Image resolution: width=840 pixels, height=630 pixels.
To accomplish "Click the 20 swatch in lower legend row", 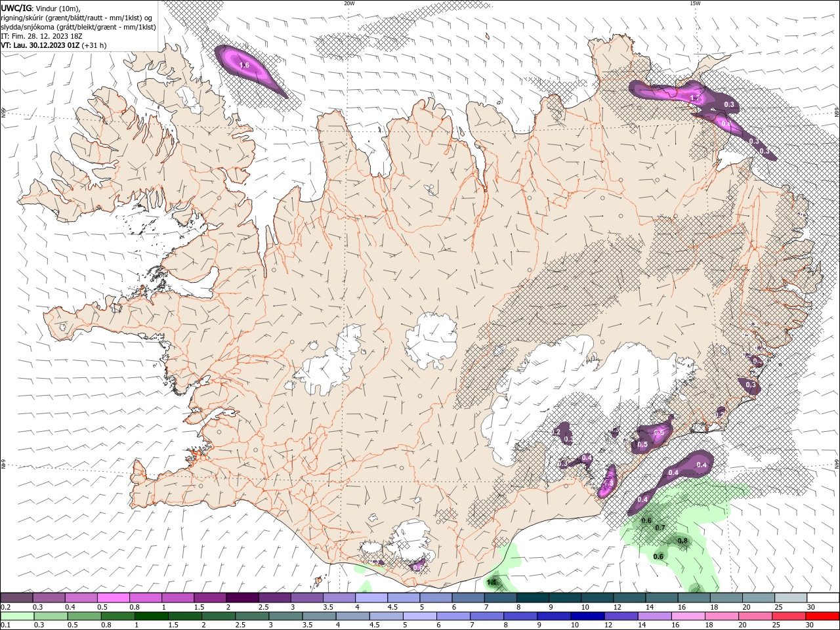I will point(756,616).
